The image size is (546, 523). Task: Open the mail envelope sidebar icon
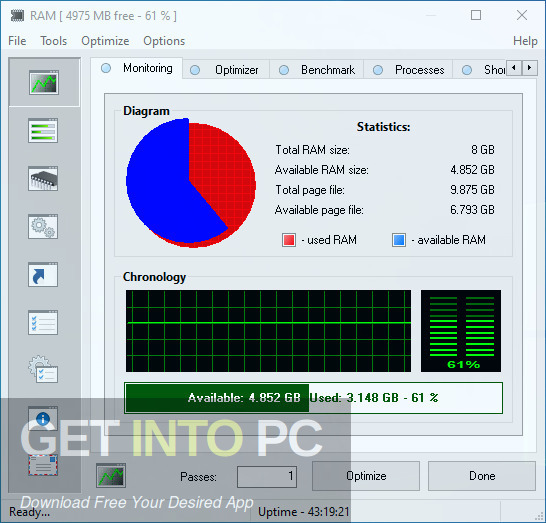pos(43,465)
